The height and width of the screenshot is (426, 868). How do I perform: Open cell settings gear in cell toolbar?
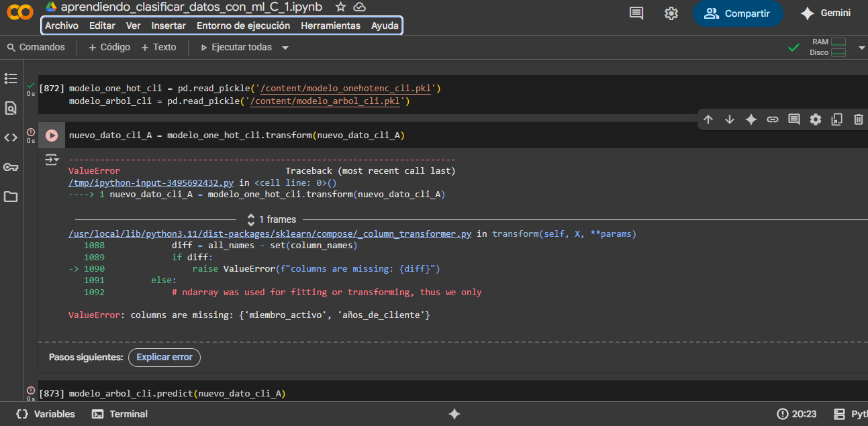[816, 119]
